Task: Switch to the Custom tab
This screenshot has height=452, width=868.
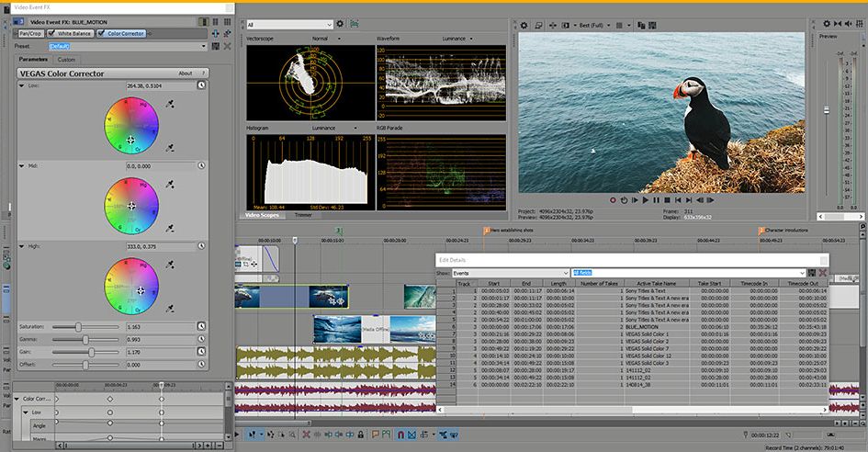Action: click(x=67, y=60)
